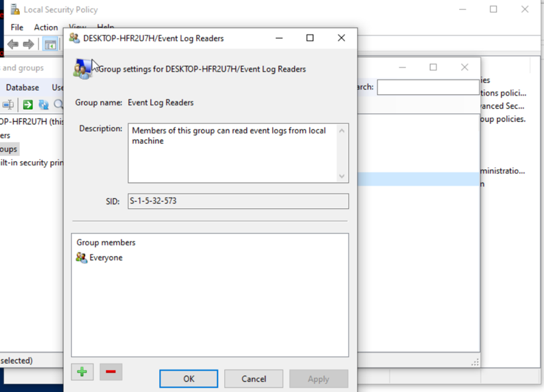Open the Action menu
Viewport: 544px width, 392px height.
46,27
